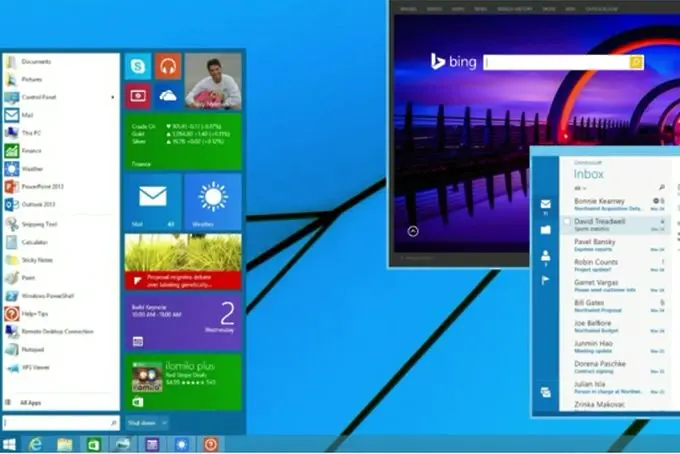Show flagged messages via flag icon in Mail
The image size is (680, 454).
pyautogui.click(x=546, y=280)
